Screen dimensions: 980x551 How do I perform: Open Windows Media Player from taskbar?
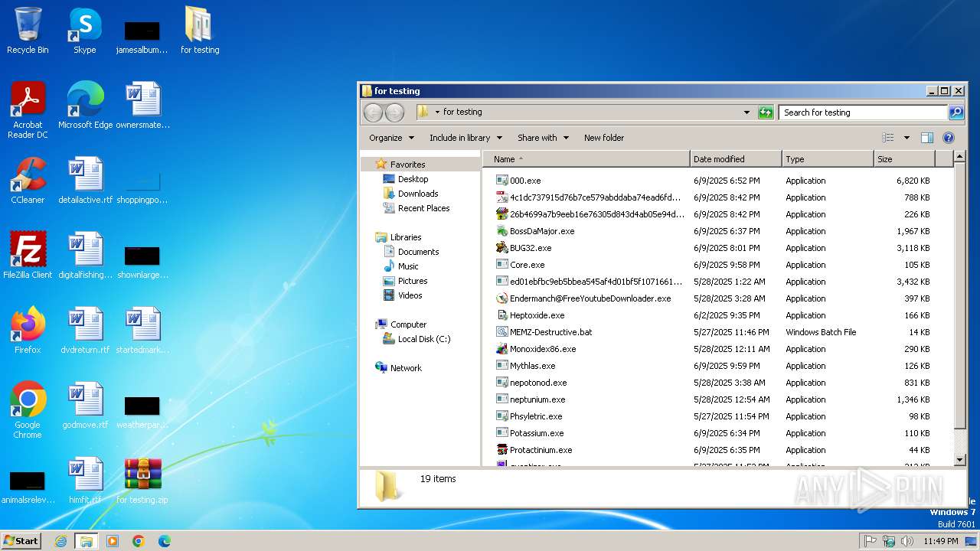pyautogui.click(x=113, y=541)
